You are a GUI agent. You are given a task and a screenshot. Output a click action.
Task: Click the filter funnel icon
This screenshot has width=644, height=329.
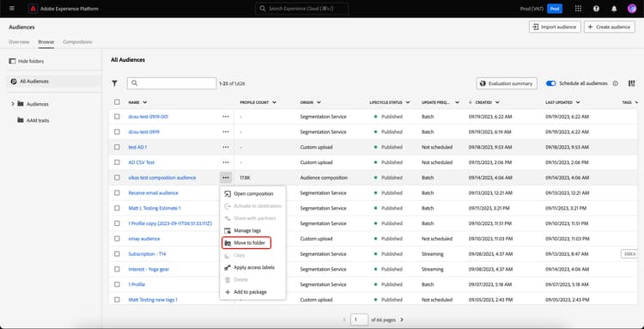click(x=114, y=83)
